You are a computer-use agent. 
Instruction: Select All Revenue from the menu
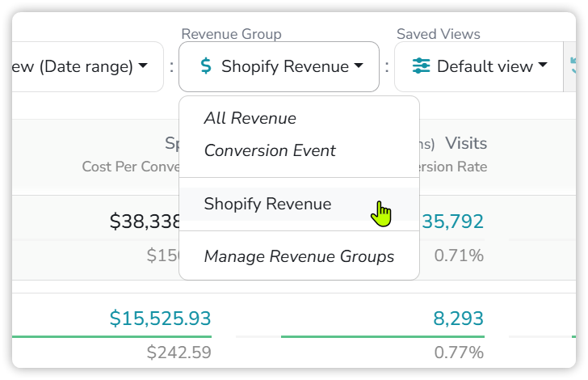[x=299, y=118]
